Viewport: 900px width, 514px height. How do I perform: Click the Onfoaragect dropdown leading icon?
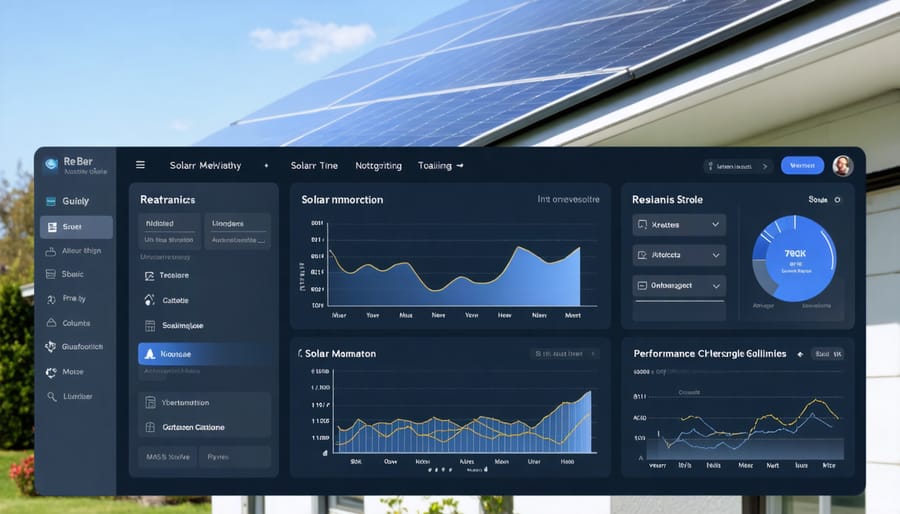[x=642, y=286]
